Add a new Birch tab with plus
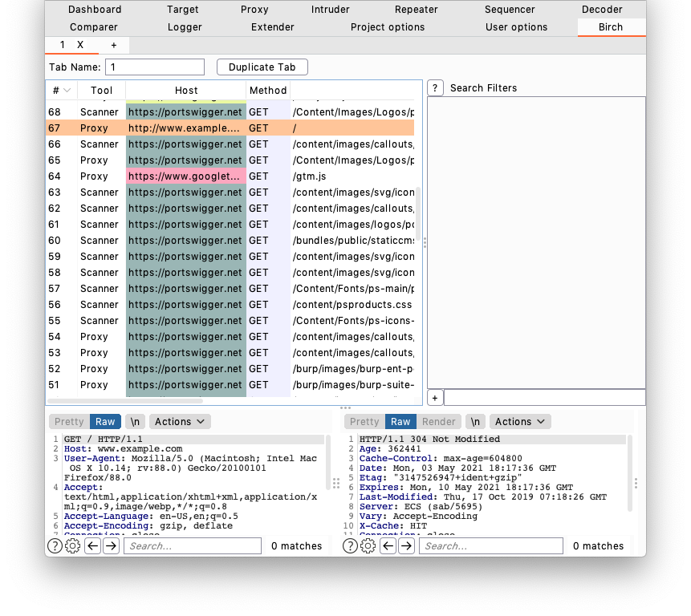Screen dimensions: 691x616 tap(114, 45)
